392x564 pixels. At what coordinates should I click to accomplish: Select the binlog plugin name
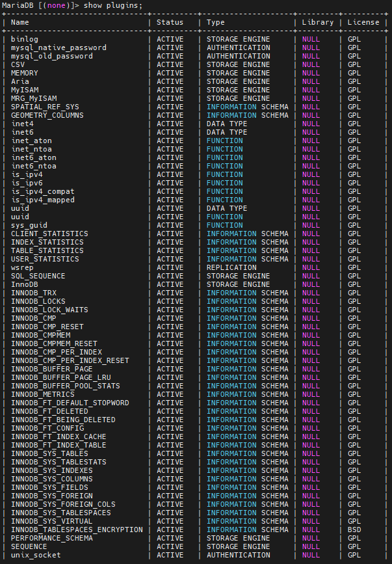(x=25, y=39)
